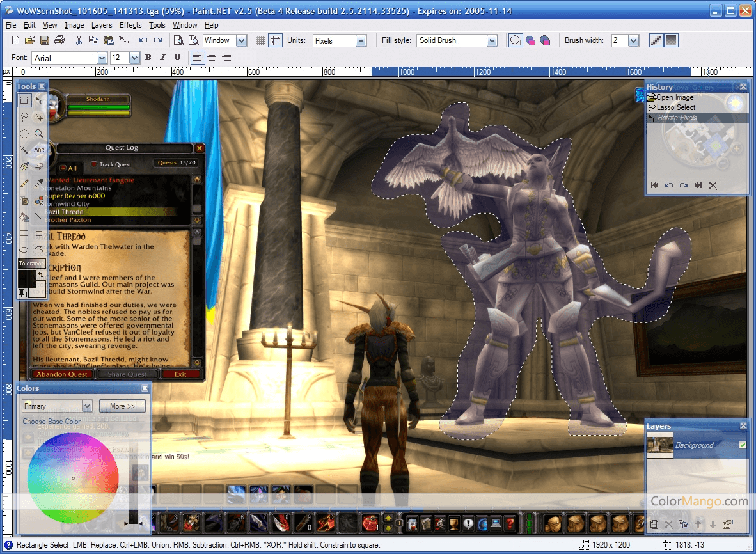Toggle rulers button in toolbar
This screenshot has height=554, width=756.
[x=275, y=40]
